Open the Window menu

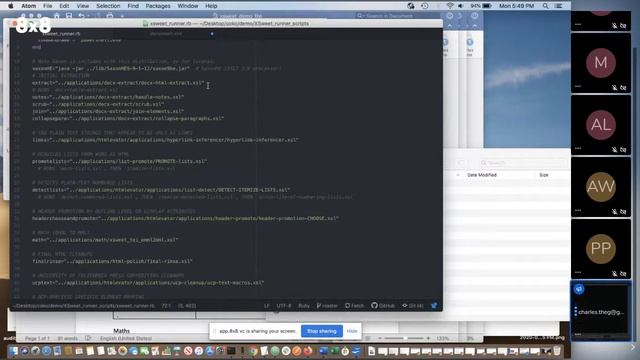[x=188, y=6]
